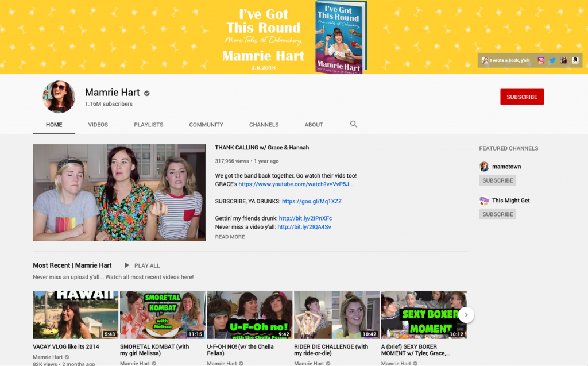The image size is (588, 366).
Task: Open the mametown featured channel avatar
Action: (x=484, y=166)
